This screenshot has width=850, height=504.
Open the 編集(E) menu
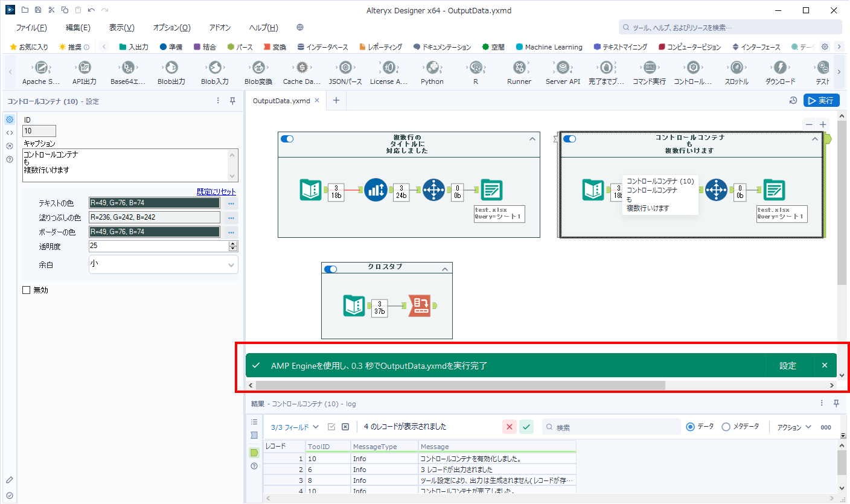78,28
